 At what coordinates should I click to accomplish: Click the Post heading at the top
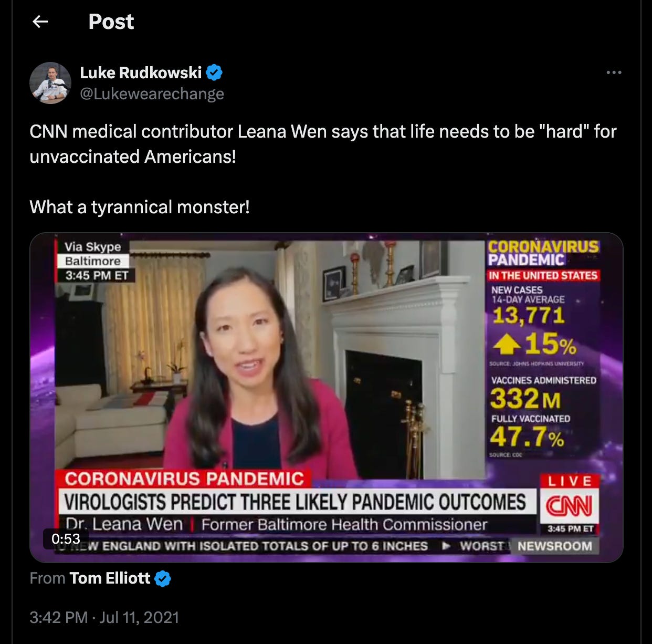click(111, 22)
